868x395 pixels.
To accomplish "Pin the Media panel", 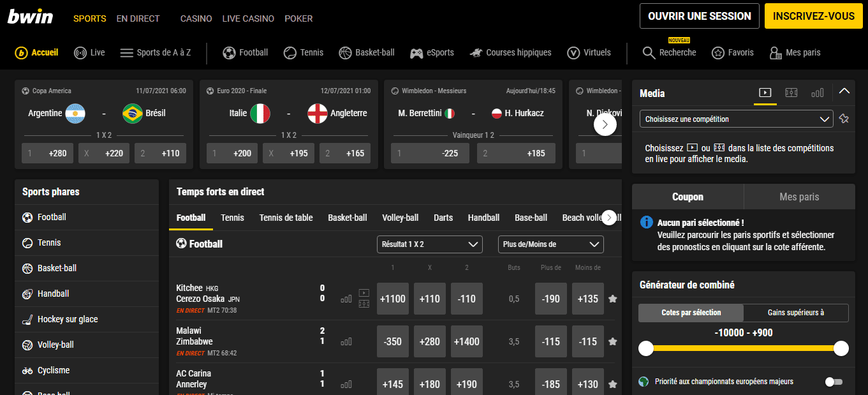I will (x=844, y=119).
